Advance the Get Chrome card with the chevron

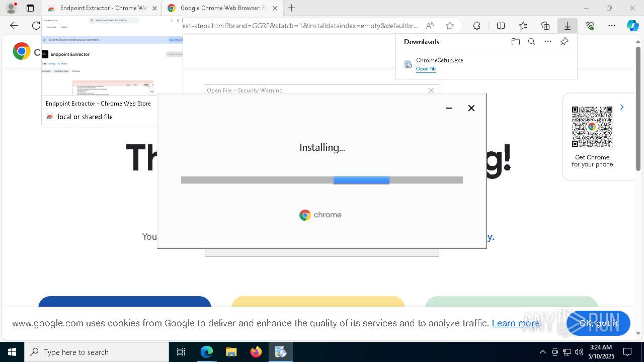[x=622, y=107]
